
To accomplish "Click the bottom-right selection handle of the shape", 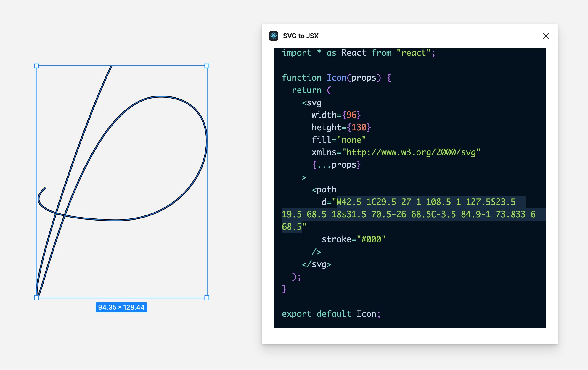I will [x=207, y=297].
